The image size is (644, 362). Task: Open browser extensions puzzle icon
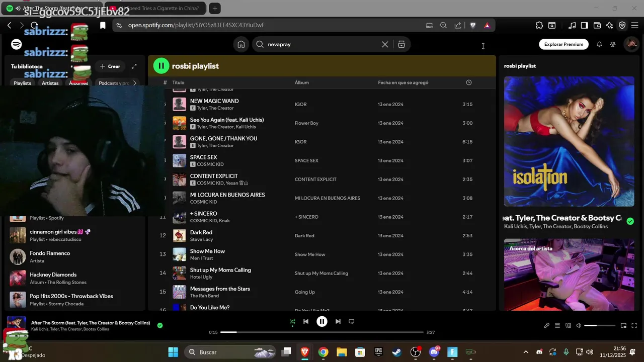click(x=539, y=25)
